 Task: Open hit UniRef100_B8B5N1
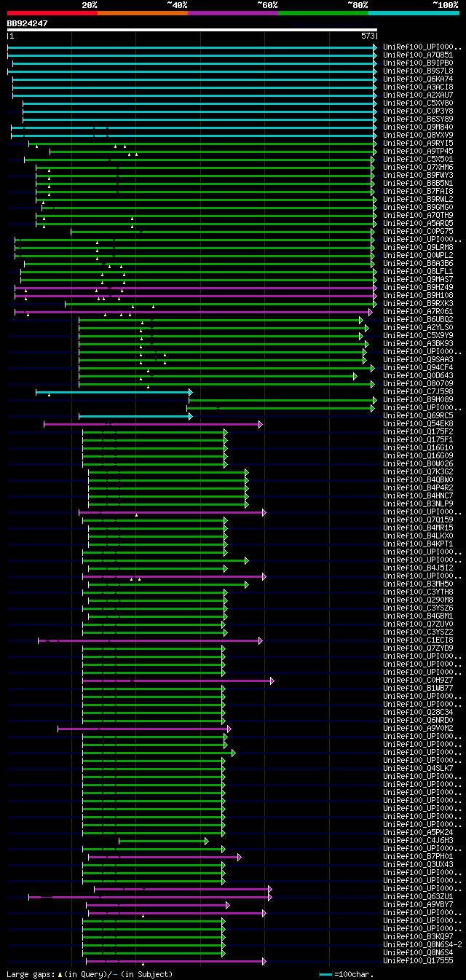[x=418, y=183]
